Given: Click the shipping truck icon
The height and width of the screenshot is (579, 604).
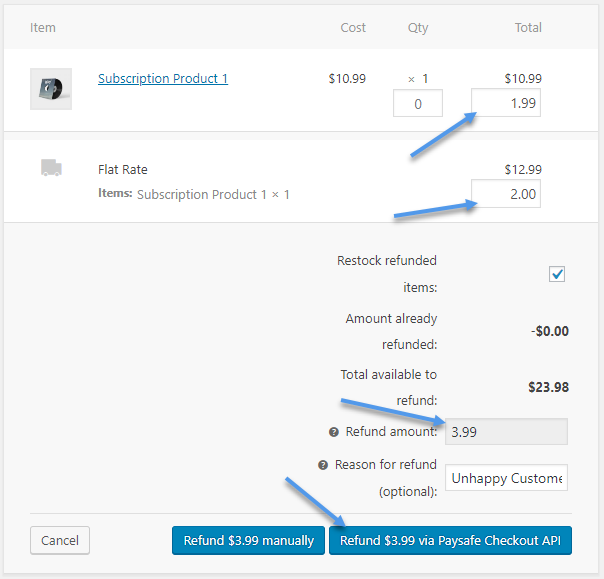Looking at the screenshot, I should tap(52, 169).
